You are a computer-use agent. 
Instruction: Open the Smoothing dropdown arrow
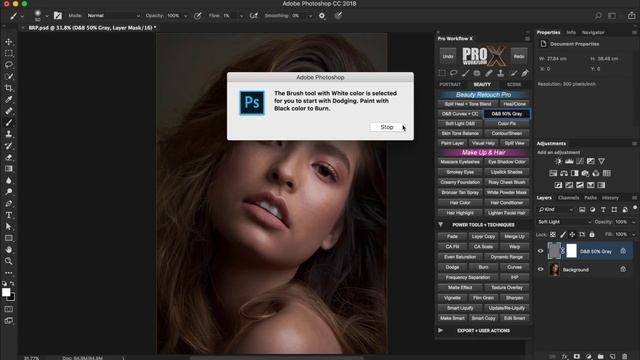(310, 16)
